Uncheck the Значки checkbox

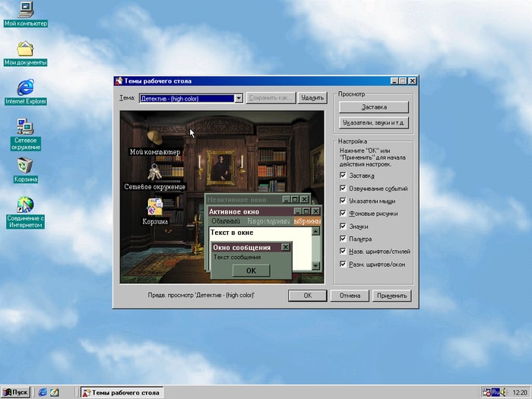pos(343,226)
